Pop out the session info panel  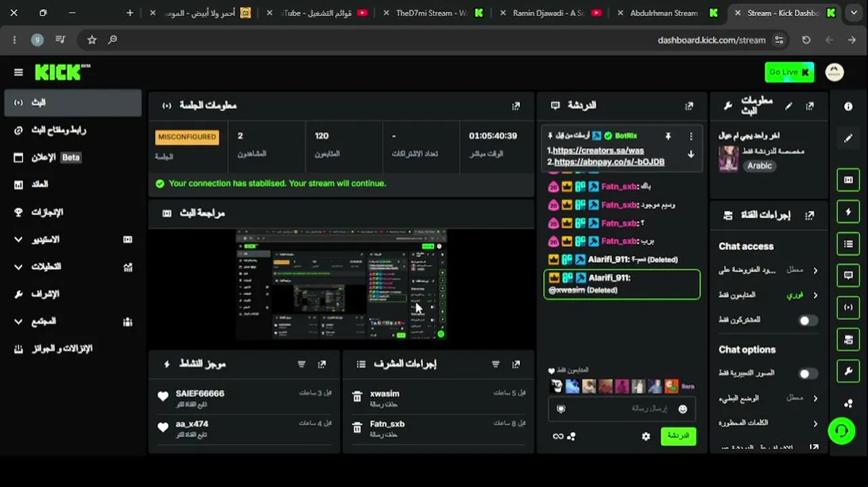click(516, 106)
